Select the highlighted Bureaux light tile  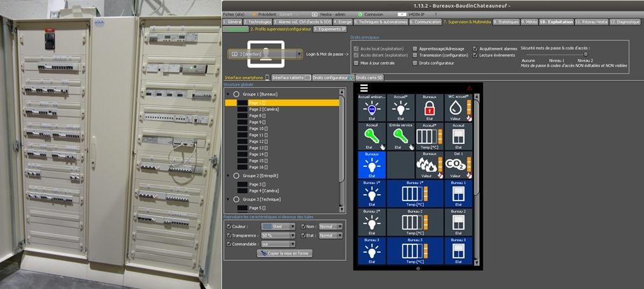pyautogui.click(x=372, y=164)
